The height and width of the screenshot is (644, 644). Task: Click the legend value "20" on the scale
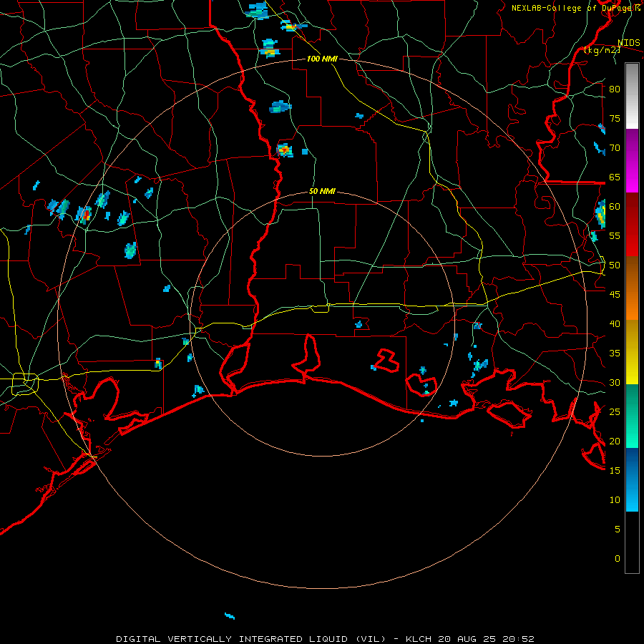(x=615, y=441)
